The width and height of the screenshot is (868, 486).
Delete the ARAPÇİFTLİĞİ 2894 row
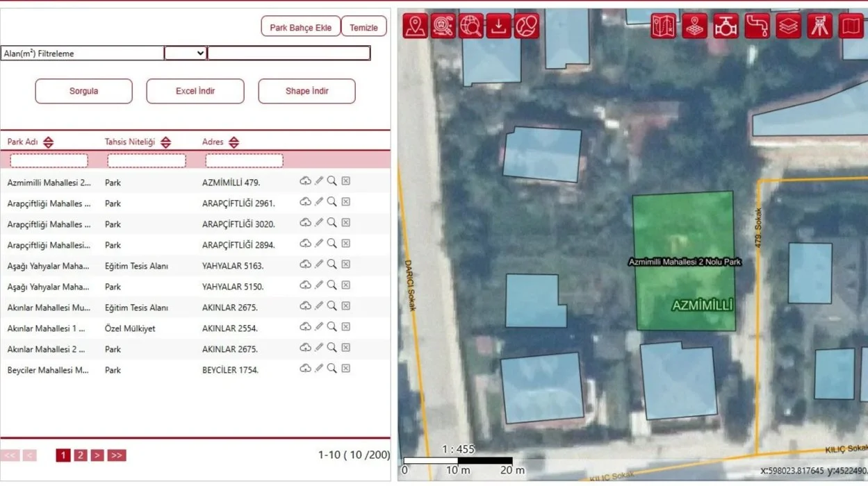pyautogui.click(x=346, y=244)
